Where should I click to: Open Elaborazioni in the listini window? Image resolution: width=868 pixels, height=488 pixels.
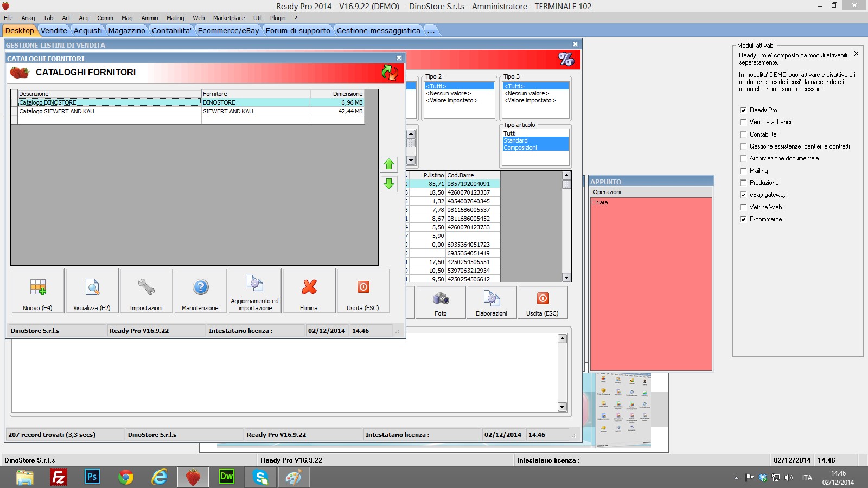coord(492,303)
